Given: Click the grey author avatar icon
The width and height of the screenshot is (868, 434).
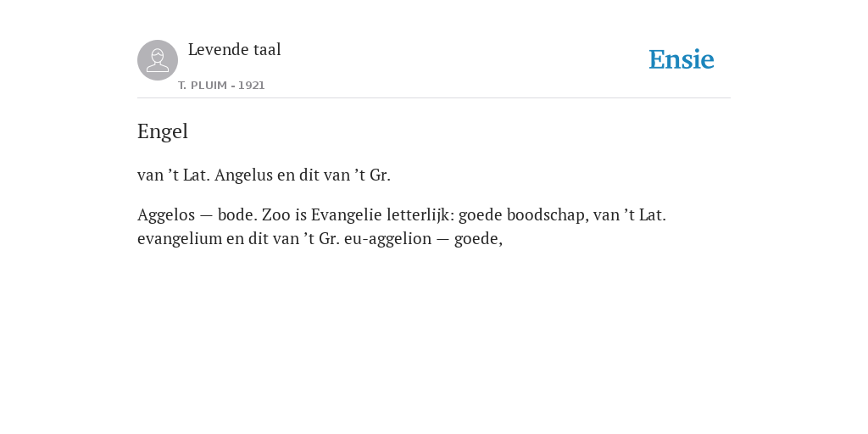Looking at the screenshot, I should (158, 60).
